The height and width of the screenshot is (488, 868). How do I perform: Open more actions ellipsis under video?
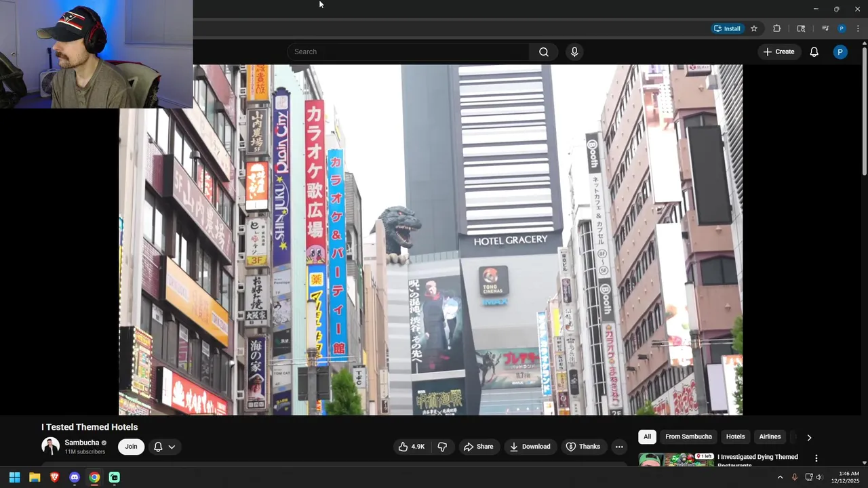pos(618,447)
